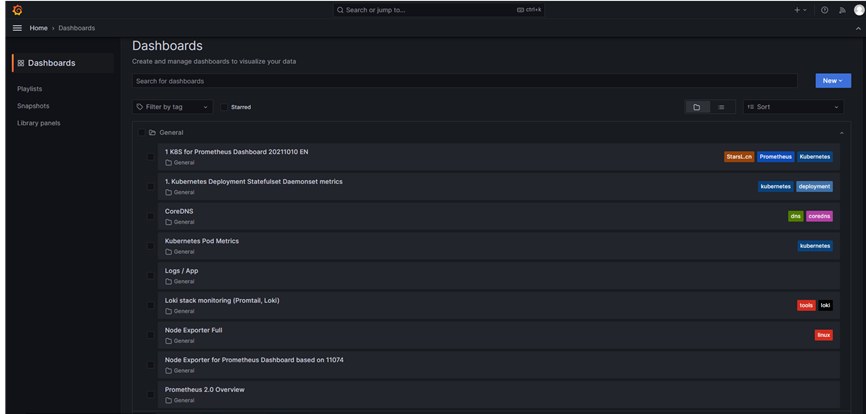Check the Loki stack monitoring checkbox
Viewport: 866px width, 414px height.
[150, 305]
